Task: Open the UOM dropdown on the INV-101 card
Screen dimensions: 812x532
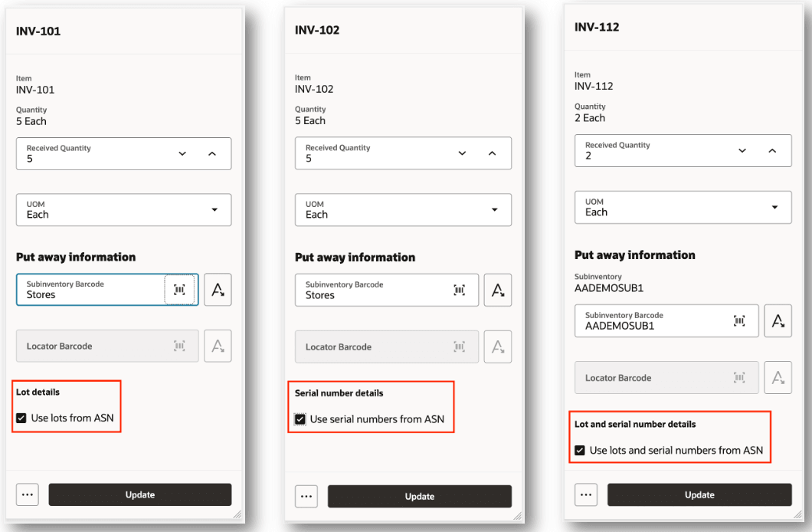Action: 214,209
